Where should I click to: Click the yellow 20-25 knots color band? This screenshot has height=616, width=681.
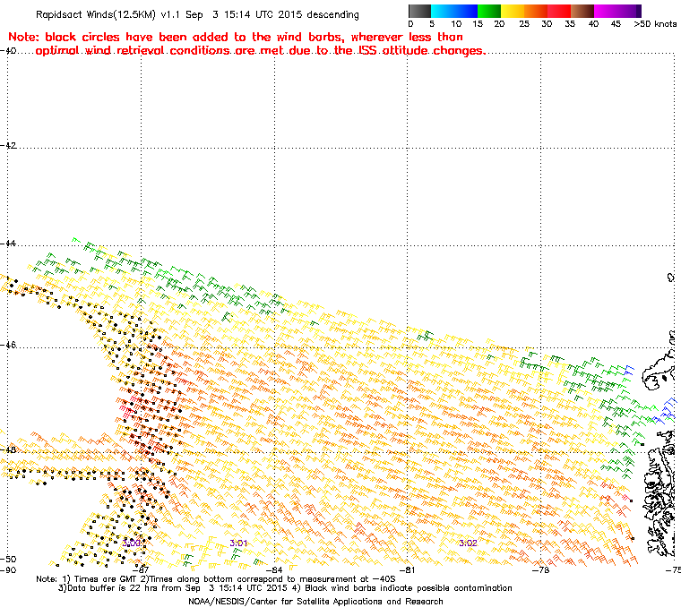(x=513, y=11)
